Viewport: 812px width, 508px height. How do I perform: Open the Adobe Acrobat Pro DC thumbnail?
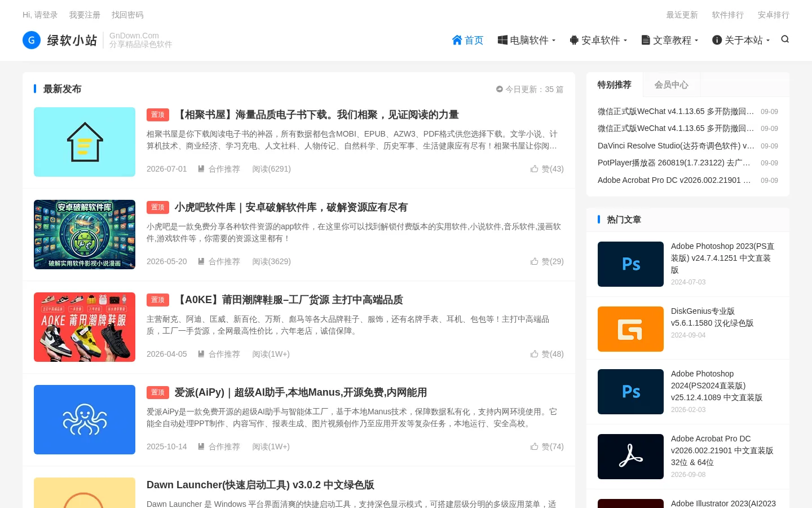[x=630, y=457]
